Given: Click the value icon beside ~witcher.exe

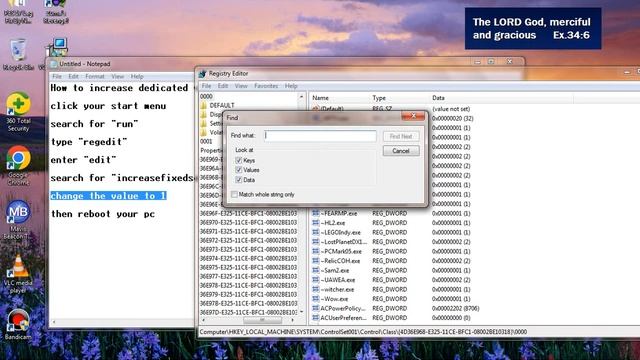Looking at the screenshot, I should [x=316, y=289].
